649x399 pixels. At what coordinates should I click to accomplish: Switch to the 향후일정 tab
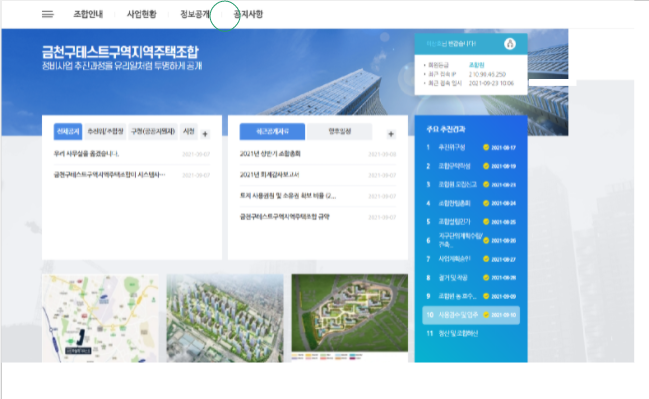click(x=340, y=132)
